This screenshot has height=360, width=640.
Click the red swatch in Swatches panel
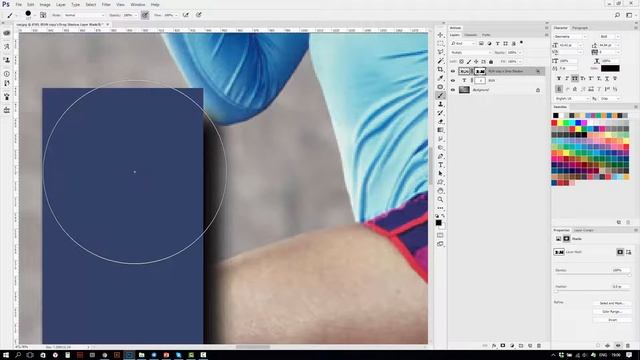[554, 123]
